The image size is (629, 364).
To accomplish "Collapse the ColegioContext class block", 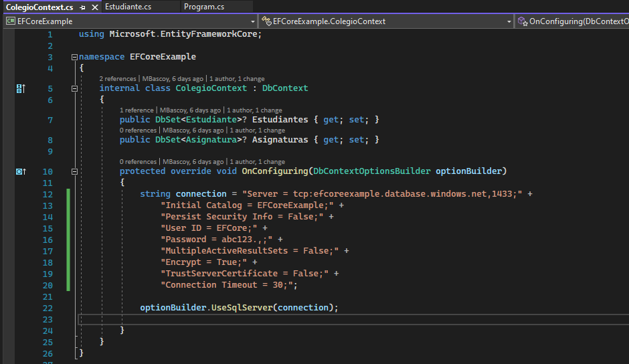I will pos(74,88).
